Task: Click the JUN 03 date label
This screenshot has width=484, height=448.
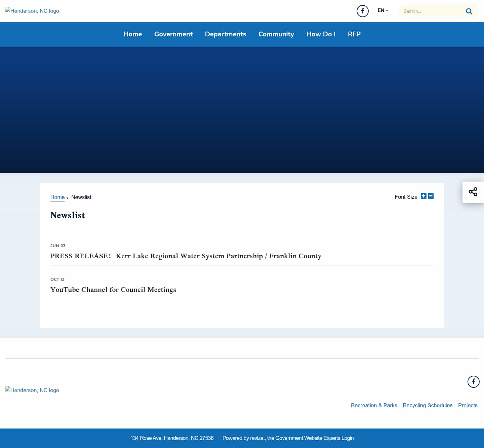Action: click(58, 246)
